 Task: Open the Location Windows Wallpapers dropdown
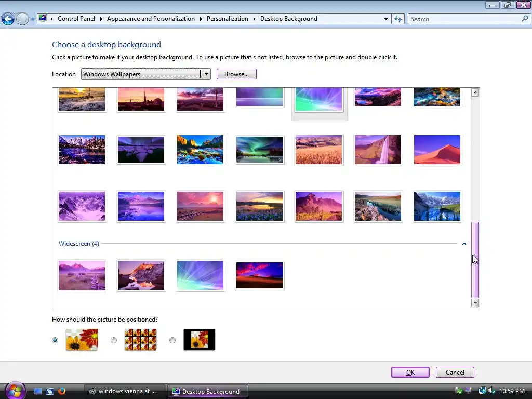pos(146,74)
